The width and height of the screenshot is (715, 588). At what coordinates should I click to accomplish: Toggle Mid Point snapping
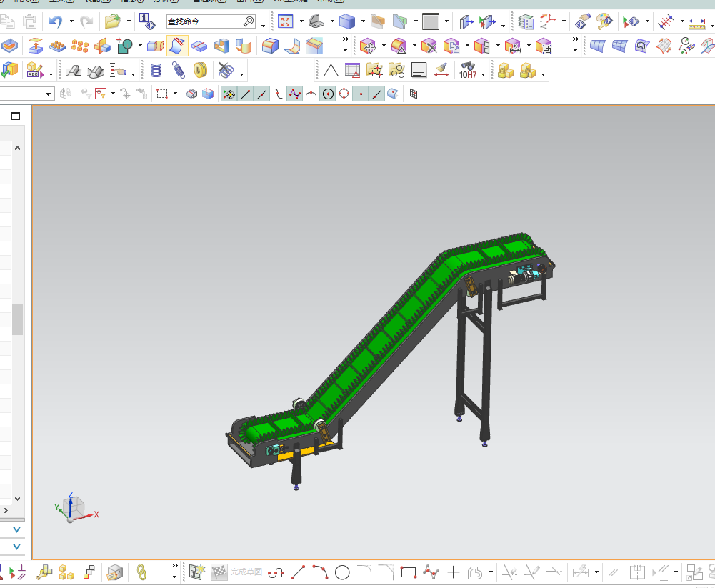261,94
